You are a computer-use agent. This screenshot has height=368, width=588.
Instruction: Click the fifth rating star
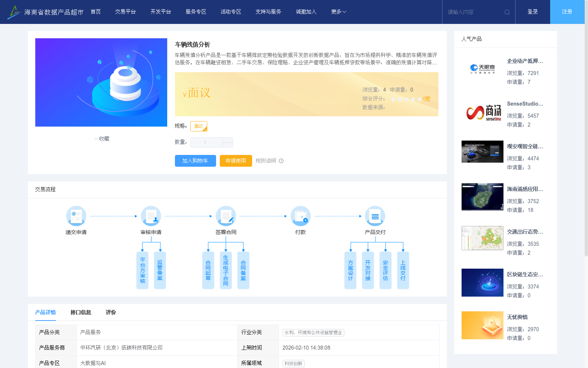420,99
